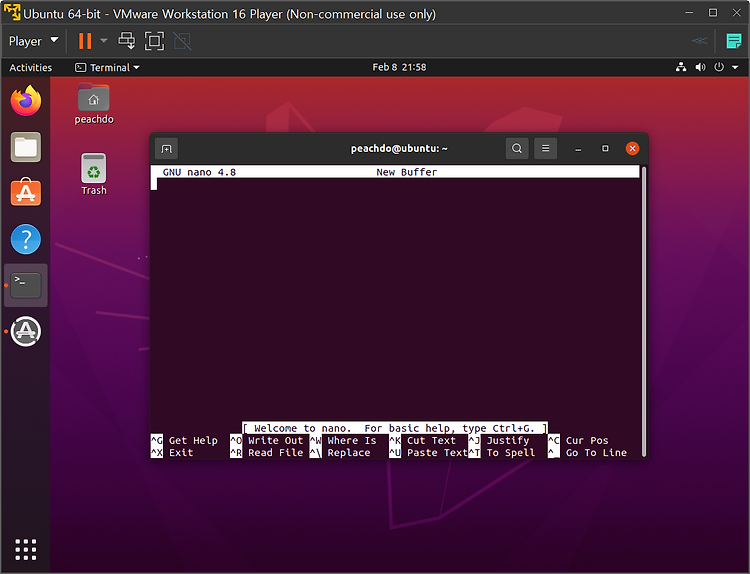
Task: Click the Unity mode icon in VMware toolbar
Action: [182, 41]
